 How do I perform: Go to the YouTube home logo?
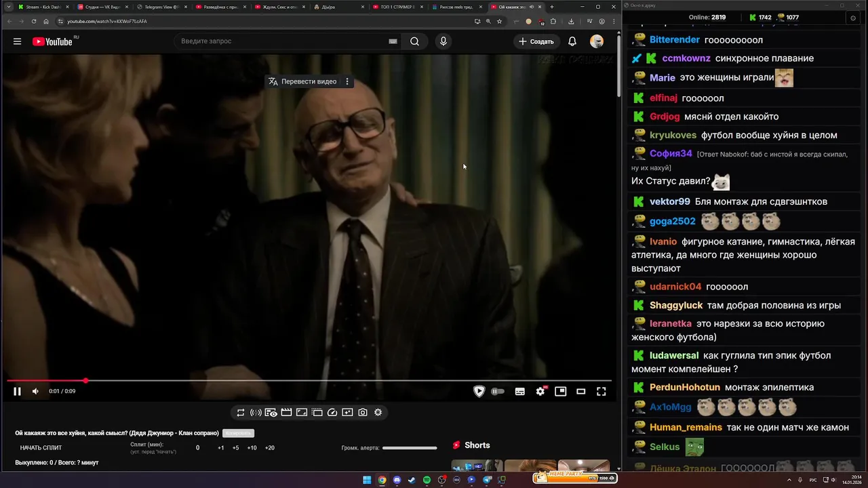(52, 41)
